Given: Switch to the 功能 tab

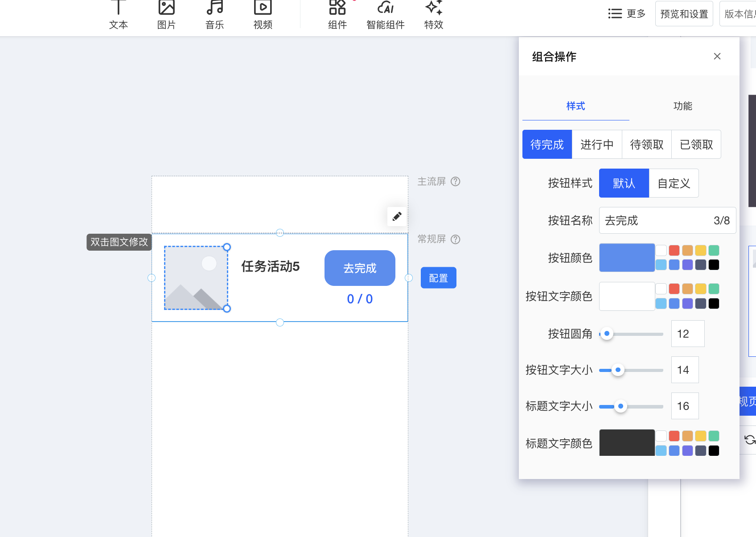Looking at the screenshot, I should pyautogui.click(x=682, y=106).
